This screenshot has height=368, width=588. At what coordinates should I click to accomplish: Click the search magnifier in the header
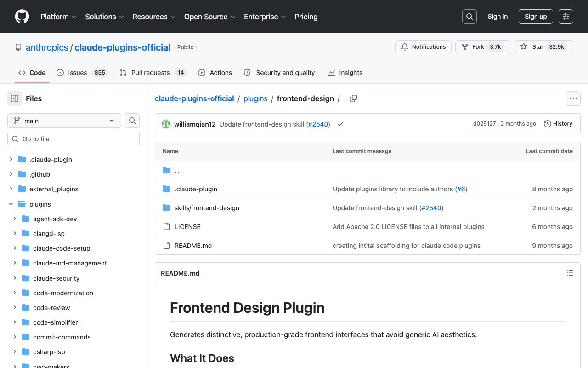coord(469,17)
